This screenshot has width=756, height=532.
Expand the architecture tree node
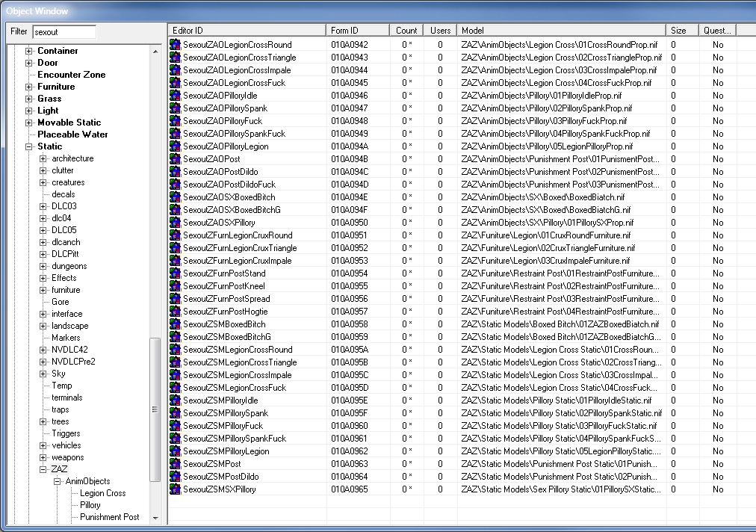pyautogui.click(x=43, y=158)
